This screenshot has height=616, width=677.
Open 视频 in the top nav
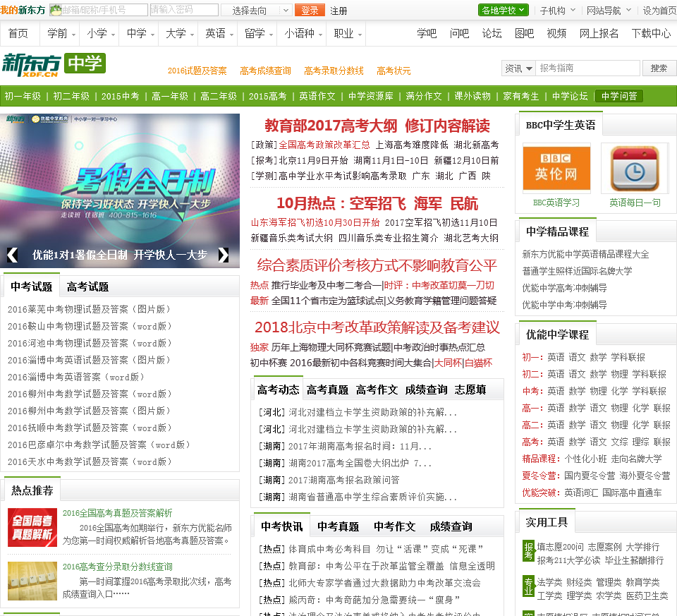pyautogui.click(x=556, y=33)
